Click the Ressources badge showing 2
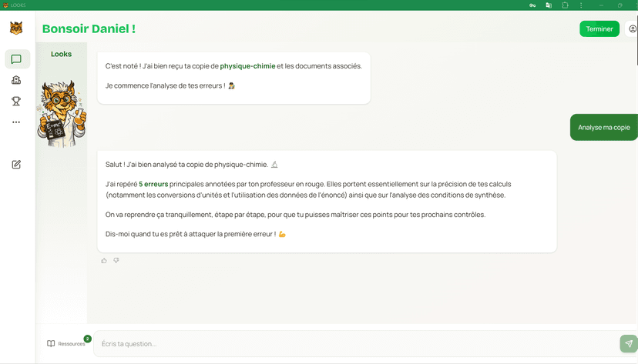Viewport: 638px width, 364px height. tap(87, 339)
